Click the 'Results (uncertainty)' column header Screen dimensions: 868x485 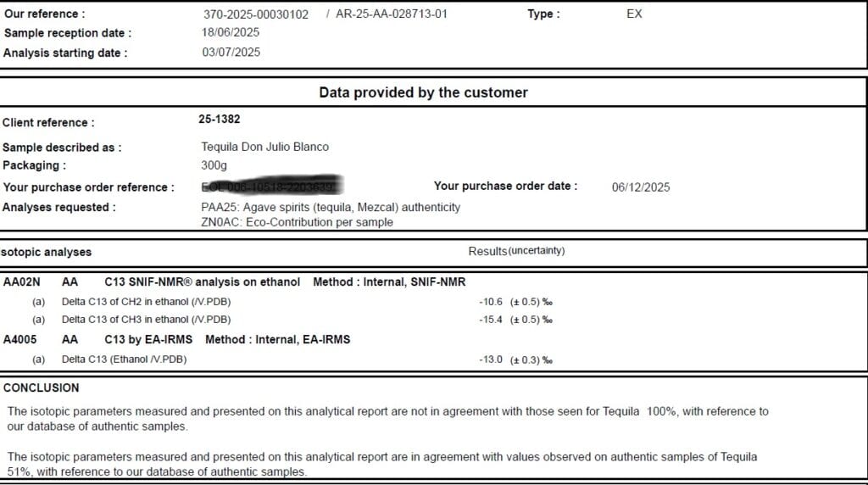pos(516,251)
